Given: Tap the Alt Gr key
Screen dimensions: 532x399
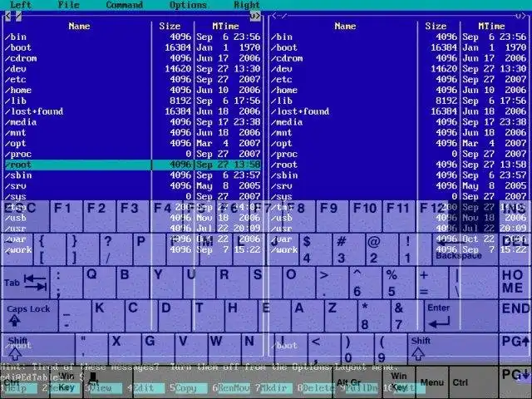Looking at the screenshot, I should (x=357, y=382).
